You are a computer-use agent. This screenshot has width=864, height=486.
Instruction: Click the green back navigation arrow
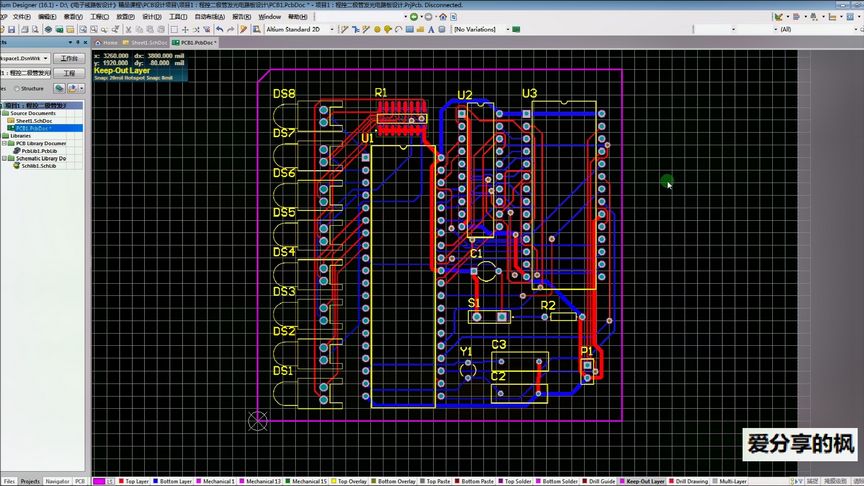pyautogui.click(x=414, y=17)
